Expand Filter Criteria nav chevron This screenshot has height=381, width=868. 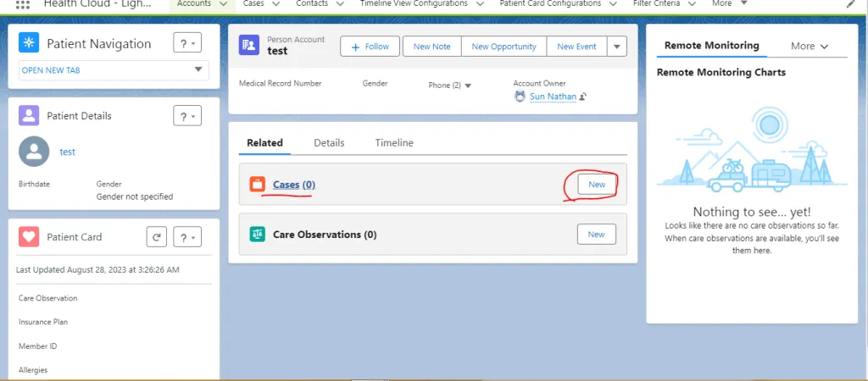point(692,4)
